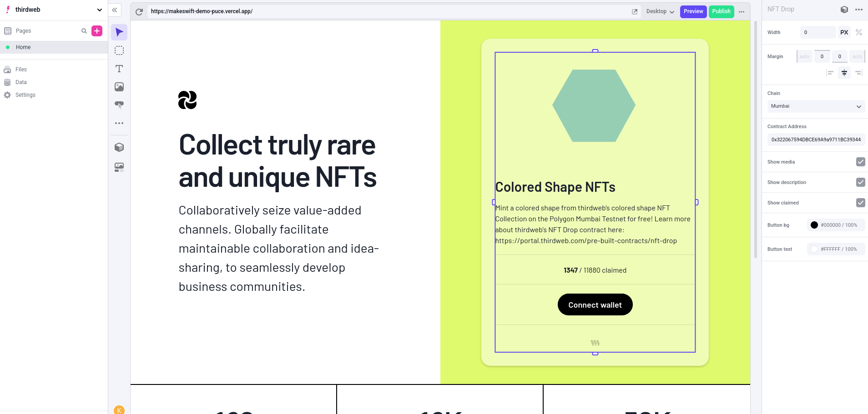This screenshot has width=868, height=414.
Task: Click the 1347 / 11880 claimed text
Action: 595,270
